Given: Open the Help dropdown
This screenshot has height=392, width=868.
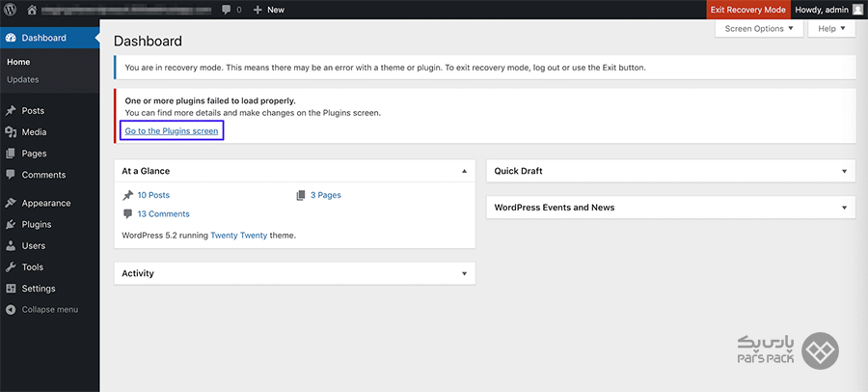Looking at the screenshot, I should click(x=831, y=28).
